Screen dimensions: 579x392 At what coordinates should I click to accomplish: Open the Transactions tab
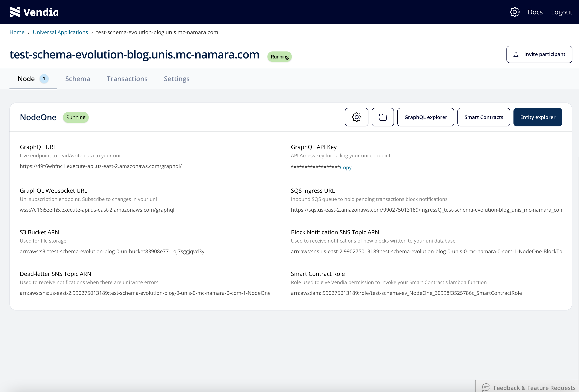pos(127,79)
